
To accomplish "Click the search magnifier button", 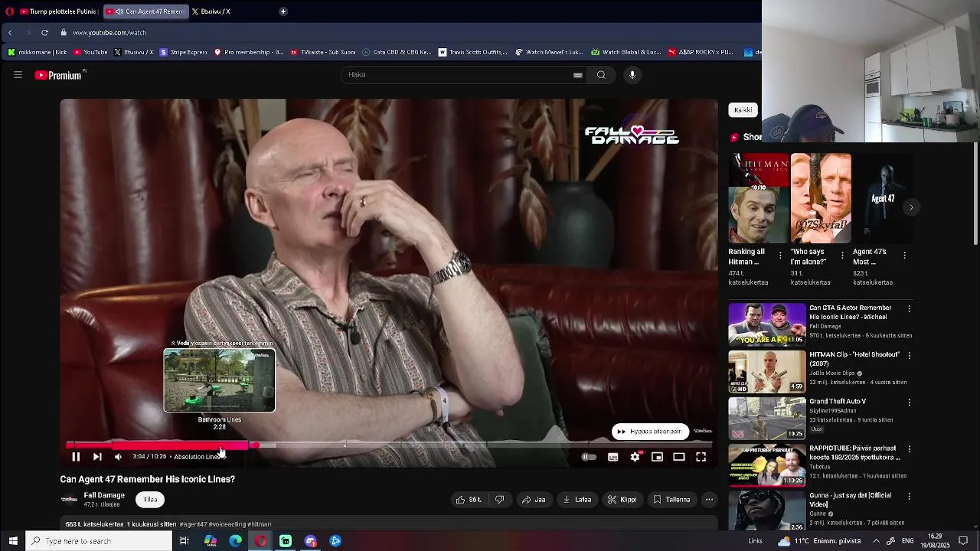I will pos(601,75).
